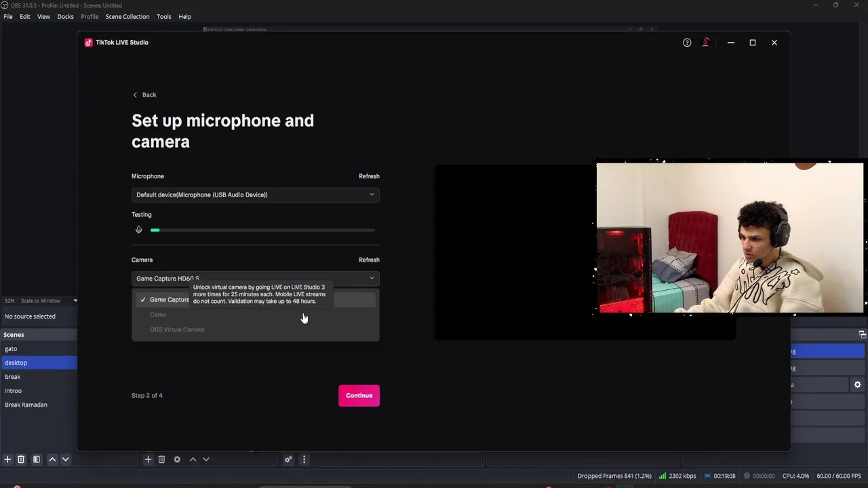The height and width of the screenshot is (488, 868).
Task: Open audio mixer three-dot menu
Action: pos(304,460)
